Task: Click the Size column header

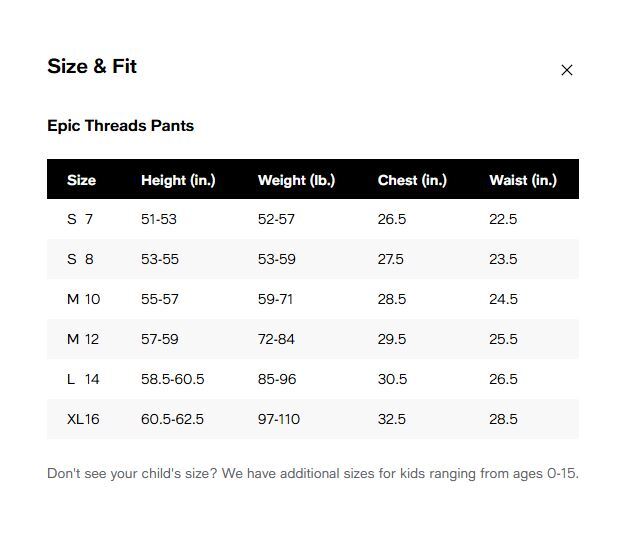Action: [x=81, y=180]
